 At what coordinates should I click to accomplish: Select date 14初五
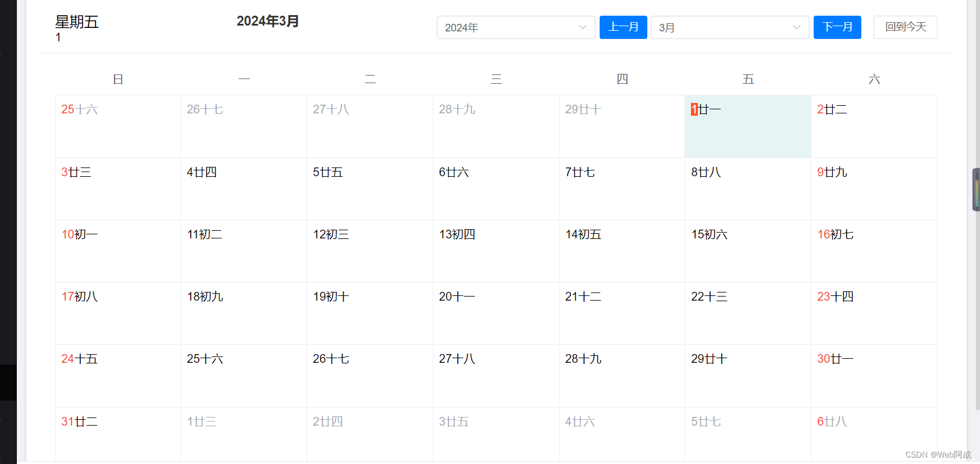(x=622, y=251)
